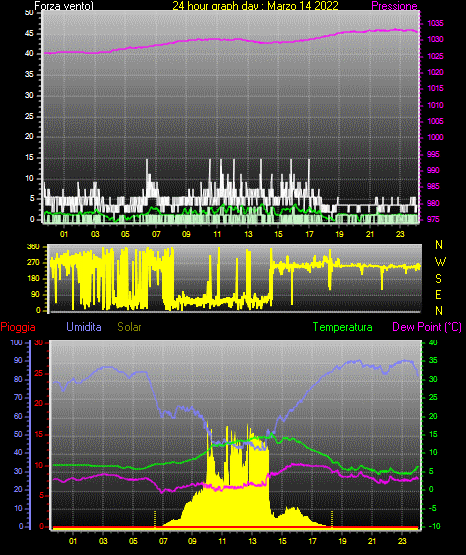Click 90 on the humidity axis
Viewport: 466px width, 555px height.
click(x=18, y=360)
